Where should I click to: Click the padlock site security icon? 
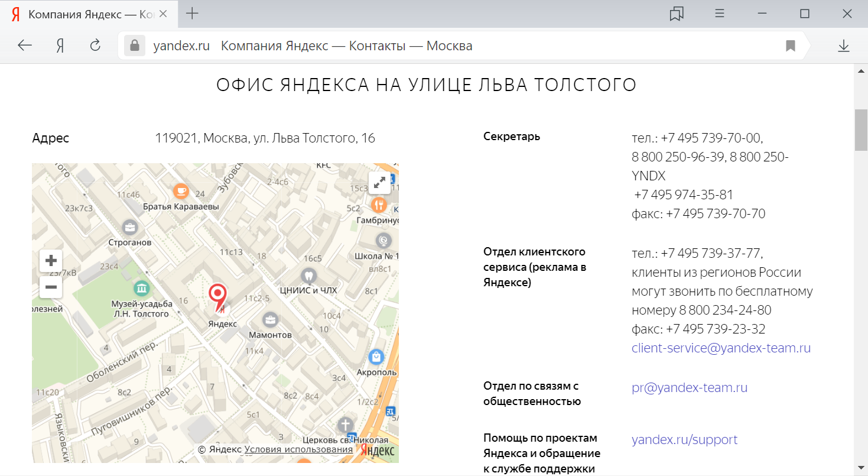tap(135, 46)
